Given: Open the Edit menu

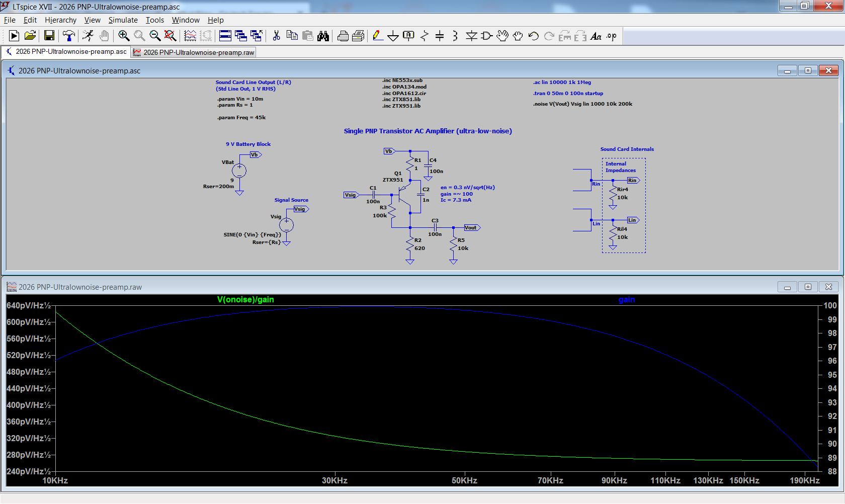Looking at the screenshot, I should pos(30,20).
